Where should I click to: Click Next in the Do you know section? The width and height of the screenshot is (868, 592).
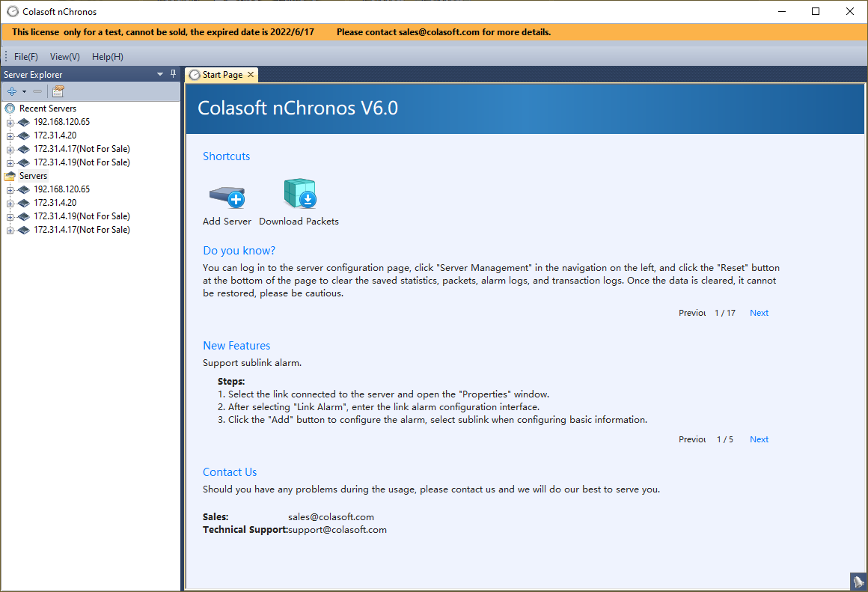pyautogui.click(x=759, y=313)
